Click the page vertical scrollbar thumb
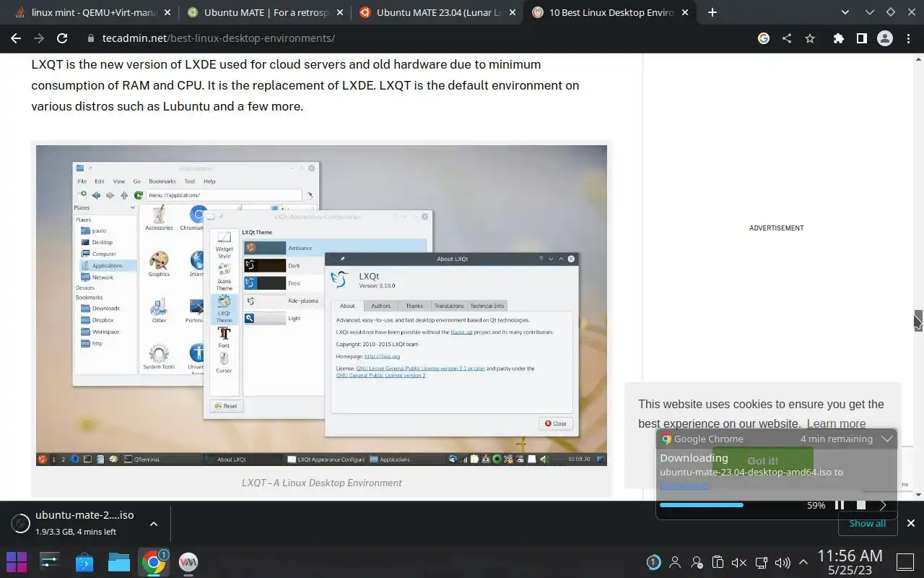Image resolution: width=924 pixels, height=578 pixels. pos(918,320)
